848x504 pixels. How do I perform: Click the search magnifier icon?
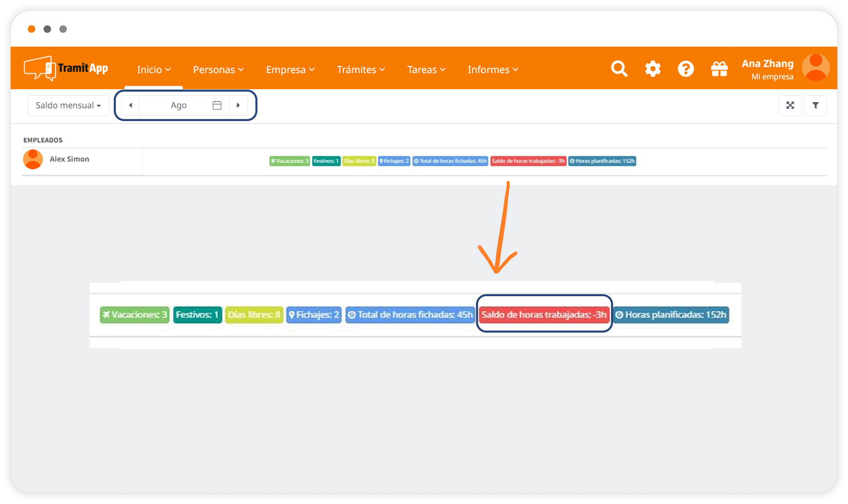(x=619, y=69)
